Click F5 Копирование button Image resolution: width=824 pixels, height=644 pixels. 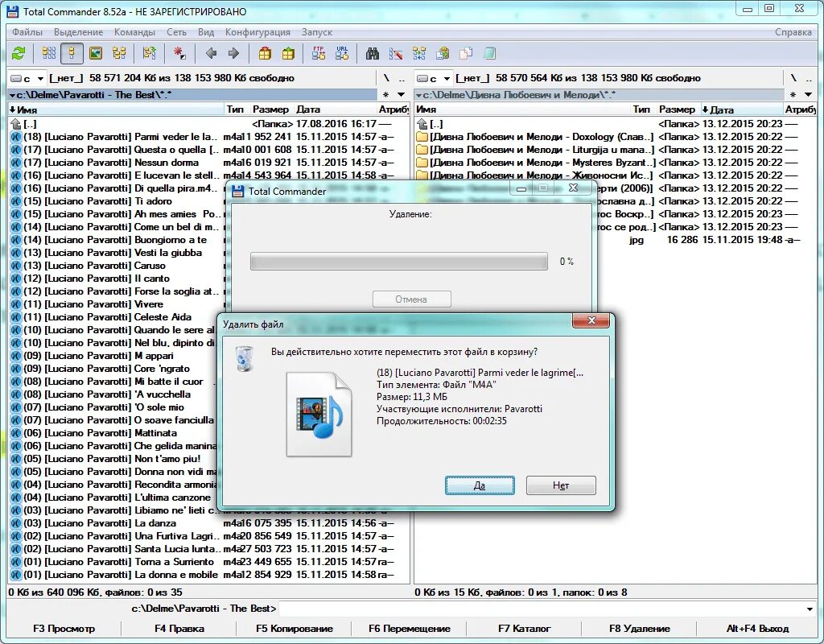pos(295,628)
